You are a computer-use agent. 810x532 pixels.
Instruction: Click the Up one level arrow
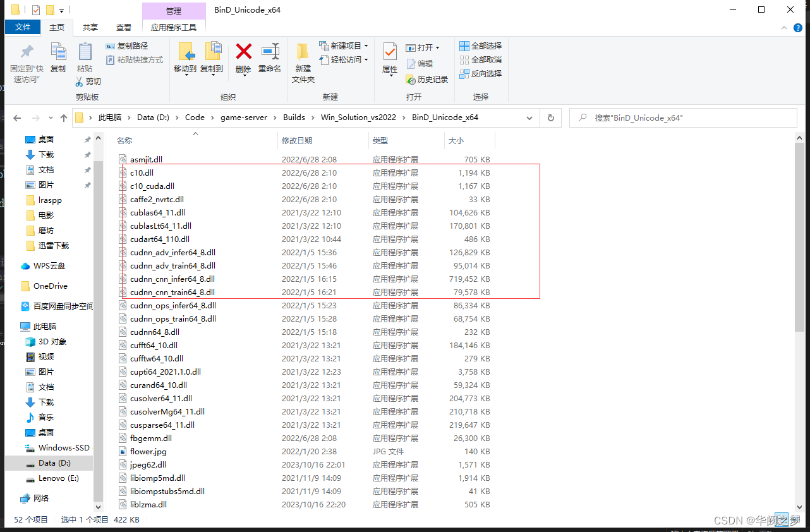[x=63, y=118]
